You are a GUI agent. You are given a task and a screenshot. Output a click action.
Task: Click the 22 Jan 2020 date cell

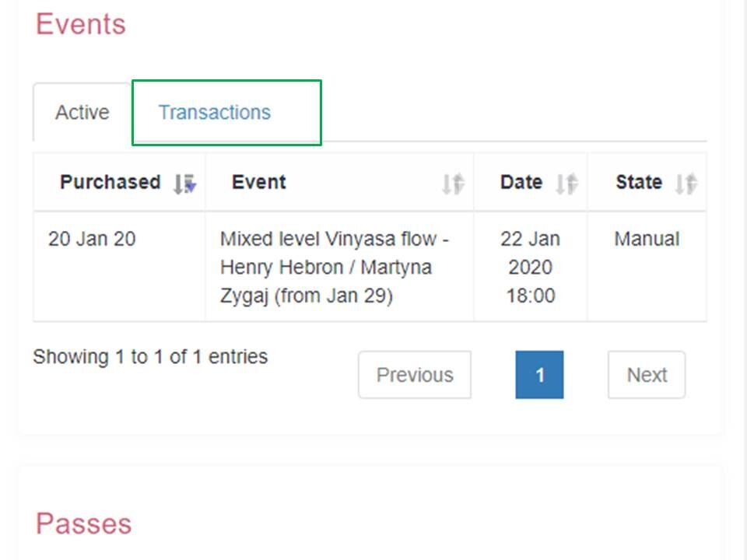[x=531, y=267]
